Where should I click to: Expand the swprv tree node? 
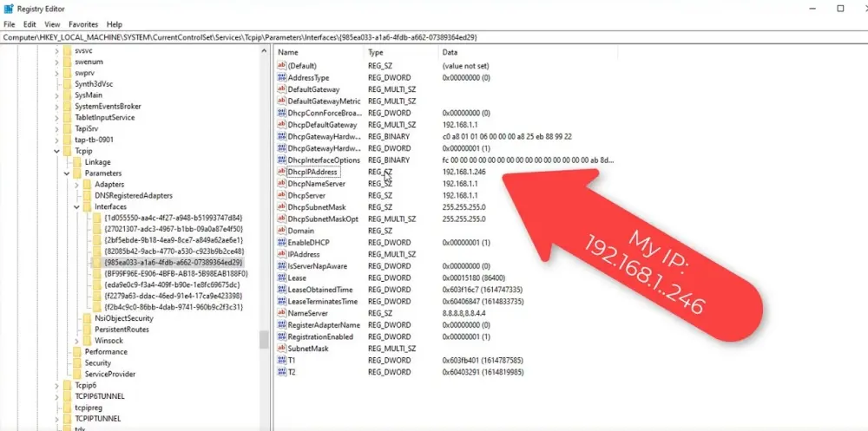pos(57,73)
